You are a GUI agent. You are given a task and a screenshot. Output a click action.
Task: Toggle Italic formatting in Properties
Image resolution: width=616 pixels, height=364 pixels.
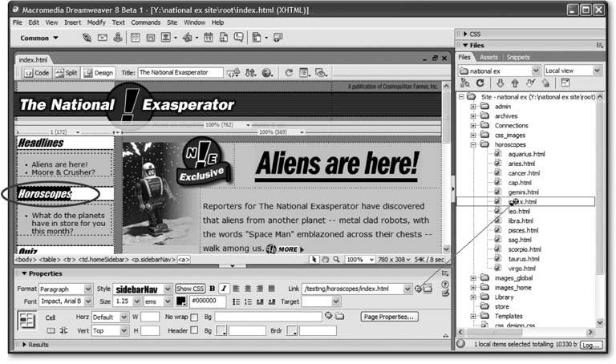pos(224,289)
